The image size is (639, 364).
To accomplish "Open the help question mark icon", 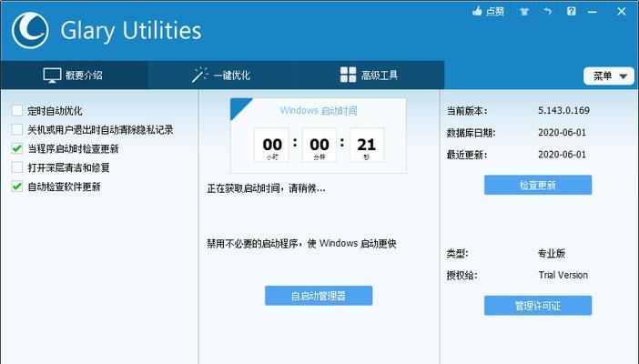I will click(x=572, y=12).
